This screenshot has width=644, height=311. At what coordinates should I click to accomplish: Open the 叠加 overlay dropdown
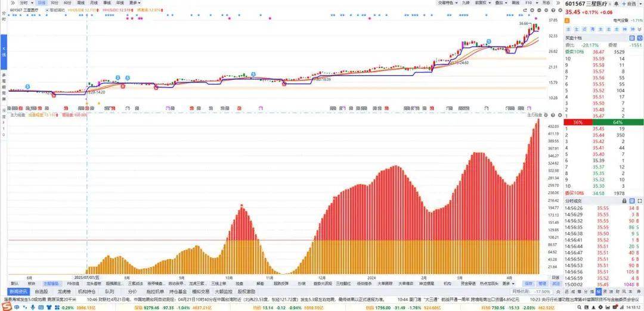[x=501, y=3]
